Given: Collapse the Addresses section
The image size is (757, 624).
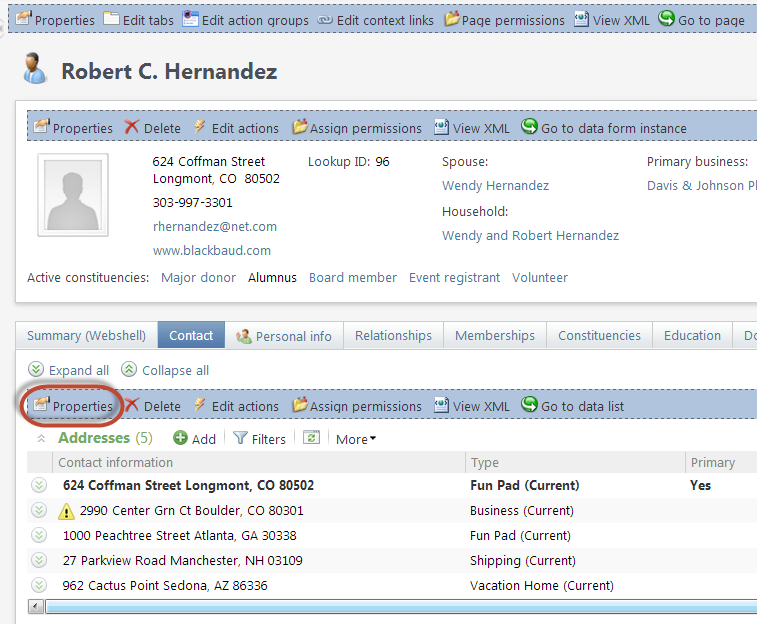Looking at the screenshot, I should click(42, 439).
